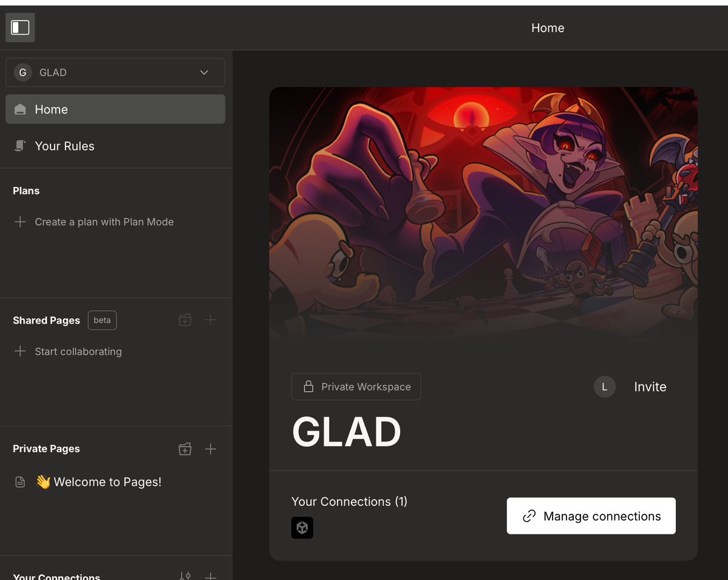
Task: Click the L member avatar
Action: (605, 387)
